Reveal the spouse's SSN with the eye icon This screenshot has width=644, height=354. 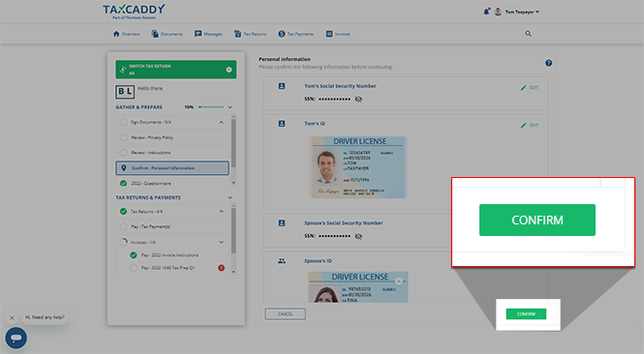pyautogui.click(x=358, y=236)
